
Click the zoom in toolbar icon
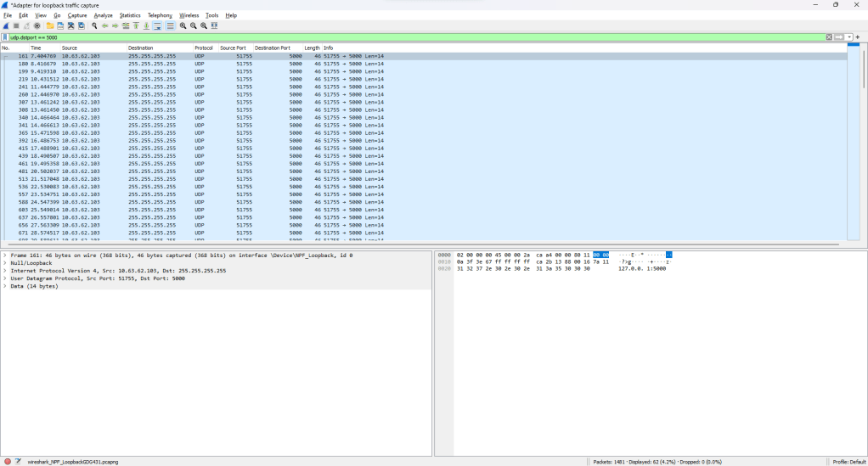click(183, 26)
